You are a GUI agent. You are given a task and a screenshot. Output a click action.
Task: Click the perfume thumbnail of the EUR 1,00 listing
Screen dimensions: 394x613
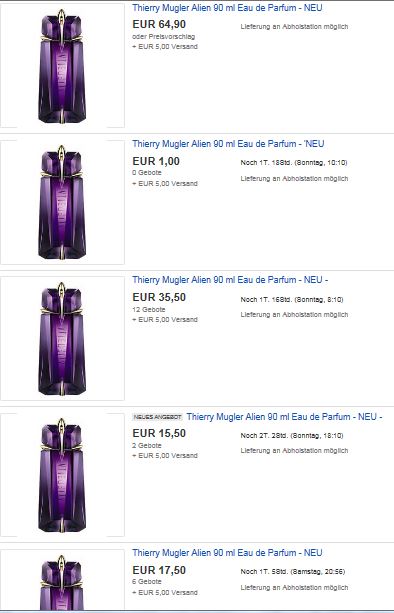pyautogui.click(x=62, y=202)
